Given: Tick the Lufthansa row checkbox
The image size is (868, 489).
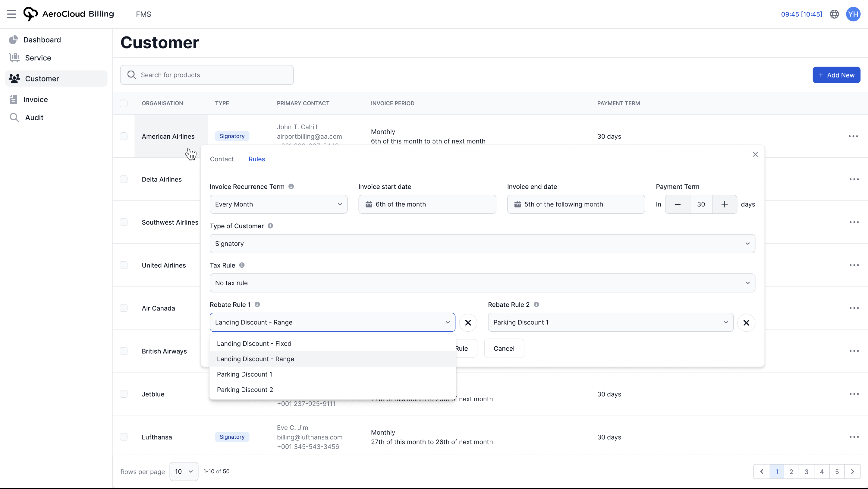Looking at the screenshot, I should coord(124,437).
